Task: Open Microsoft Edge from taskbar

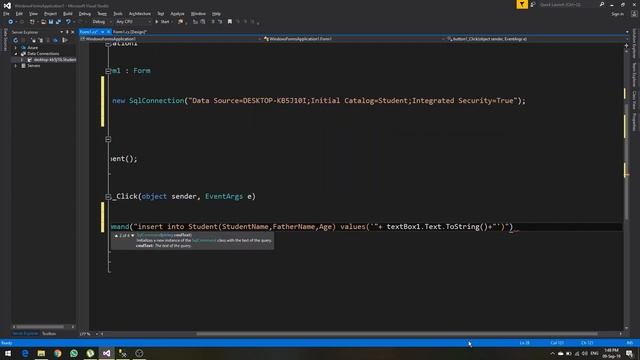Action: coord(25,353)
